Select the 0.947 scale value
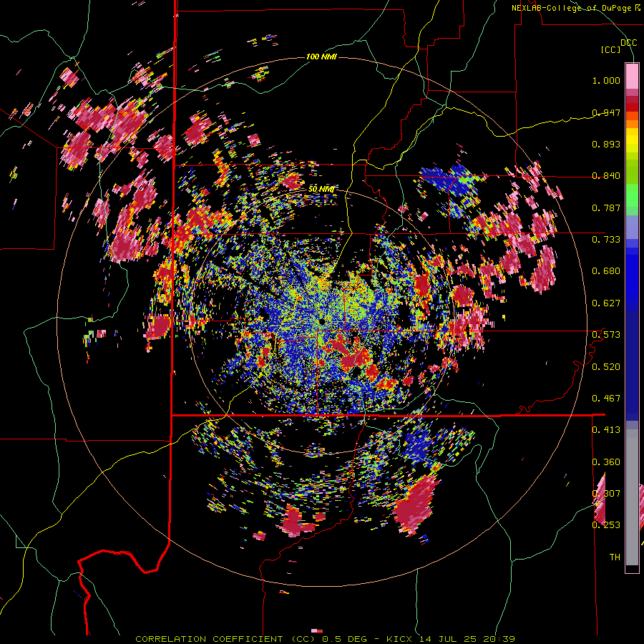Image resolution: width=644 pixels, height=644 pixels. pyautogui.click(x=606, y=112)
